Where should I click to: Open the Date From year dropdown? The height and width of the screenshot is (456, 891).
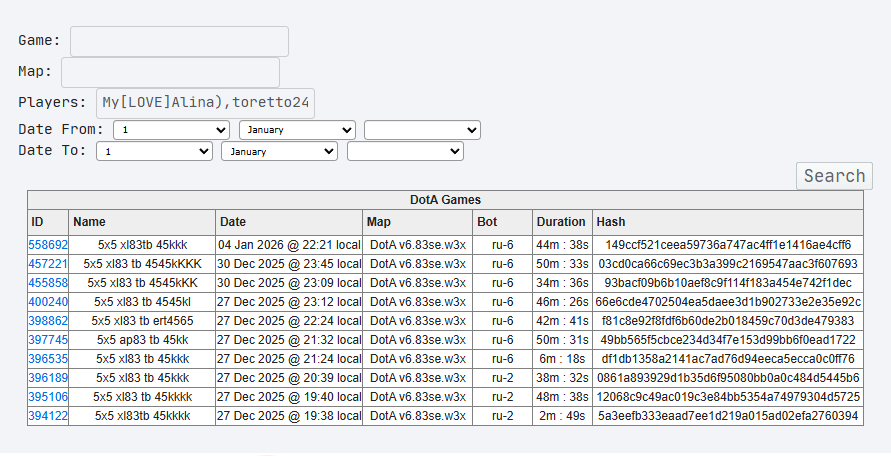point(422,130)
